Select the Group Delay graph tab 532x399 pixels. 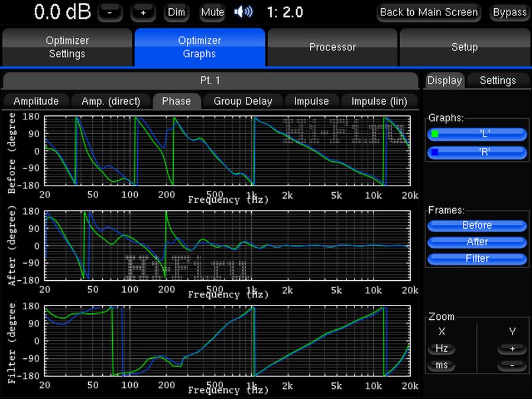[x=242, y=101]
